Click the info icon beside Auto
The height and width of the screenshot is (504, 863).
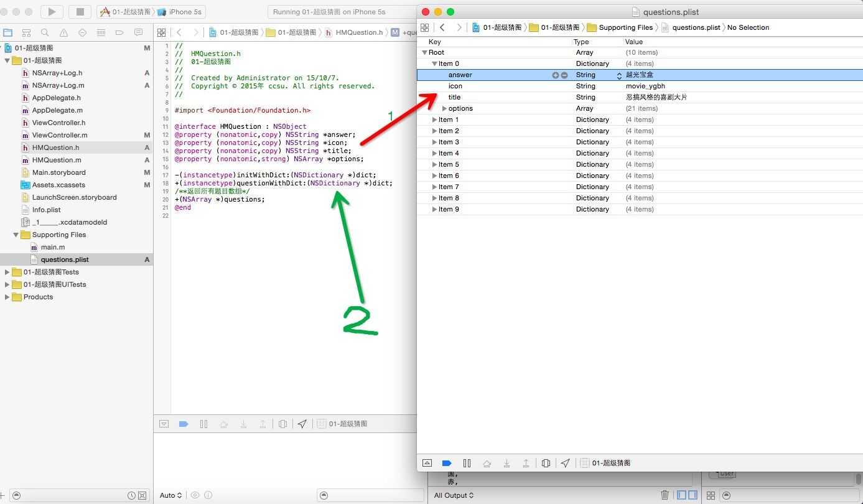coord(208,495)
